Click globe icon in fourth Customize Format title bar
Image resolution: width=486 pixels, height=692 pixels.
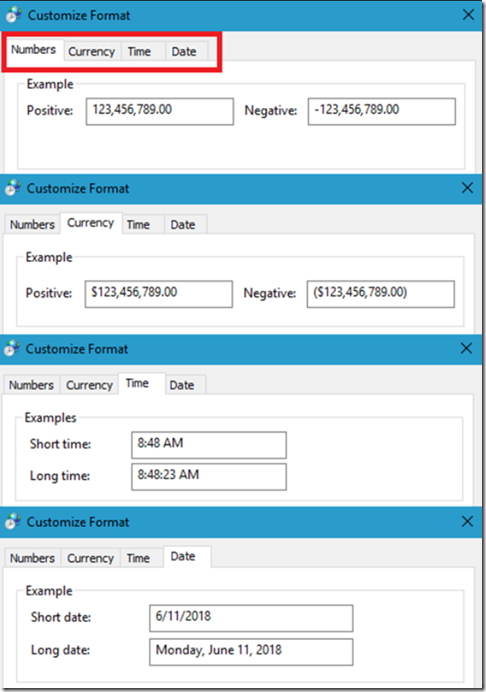pos(13,521)
